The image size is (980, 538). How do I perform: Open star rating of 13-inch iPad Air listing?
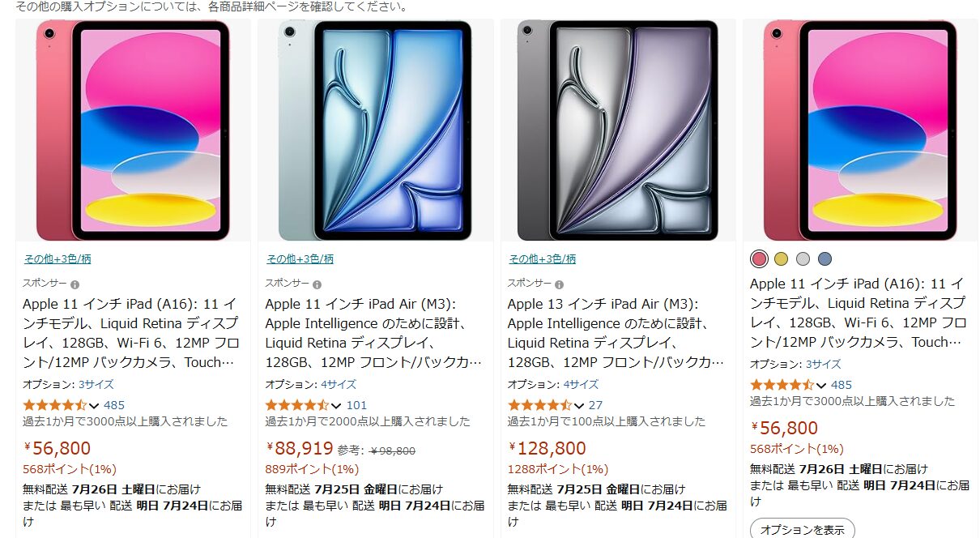[539, 405]
